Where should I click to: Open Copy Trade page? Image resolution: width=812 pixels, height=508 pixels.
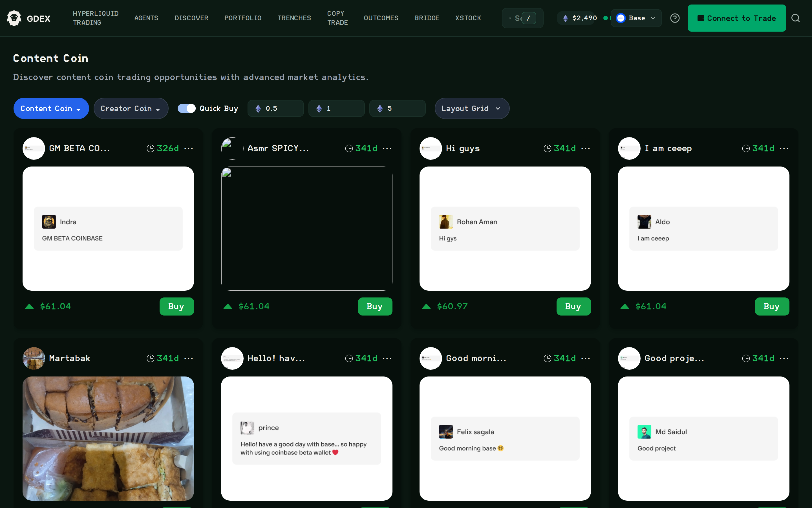[337, 18]
